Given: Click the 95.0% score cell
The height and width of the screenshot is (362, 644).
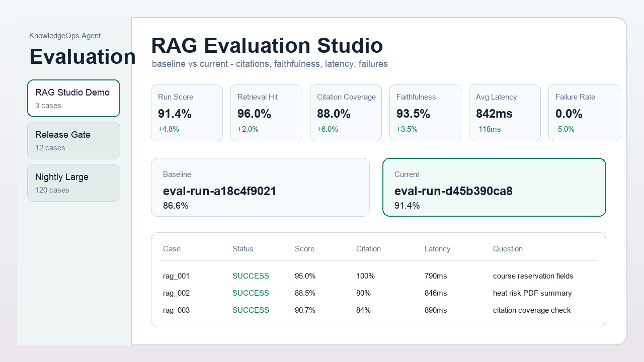Looking at the screenshot, I should [305, 276].
